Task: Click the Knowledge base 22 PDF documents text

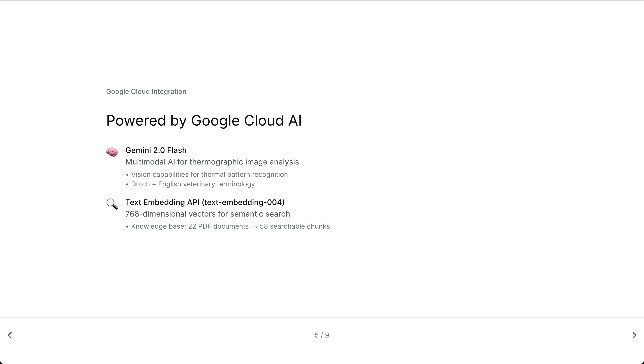Action: (190, 226)
